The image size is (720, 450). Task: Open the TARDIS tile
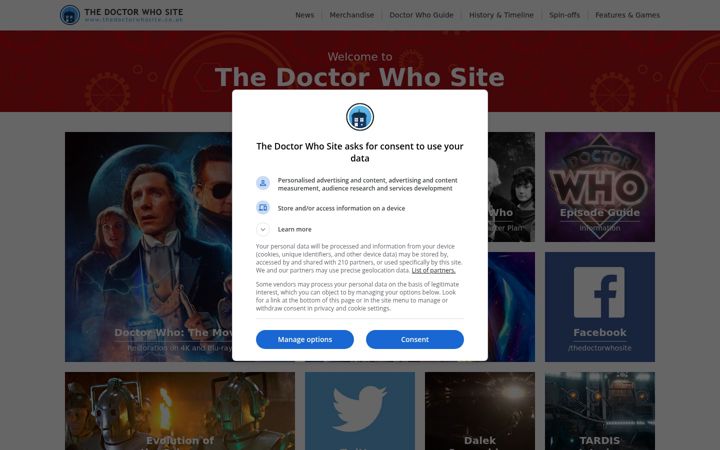tap(600, 411)
